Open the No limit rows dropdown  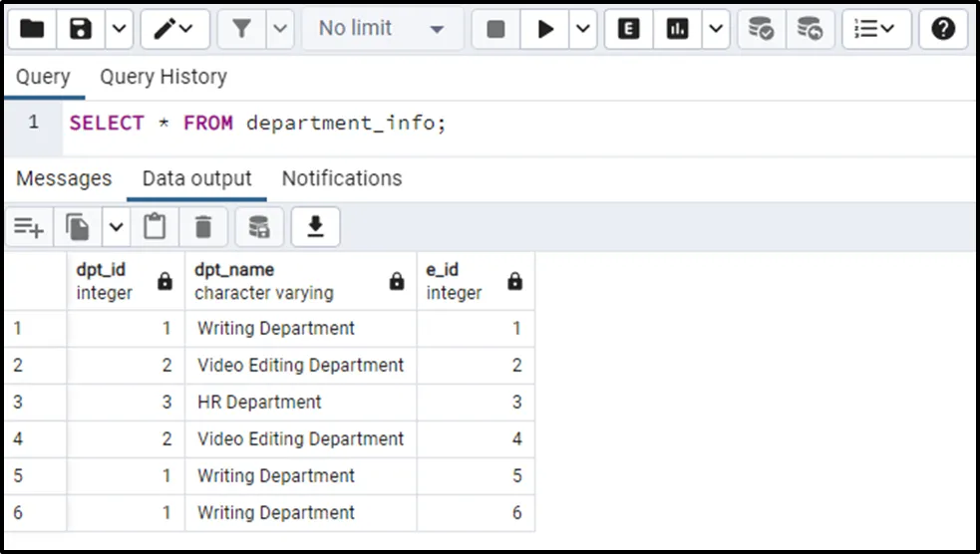(x=381, y=29)
